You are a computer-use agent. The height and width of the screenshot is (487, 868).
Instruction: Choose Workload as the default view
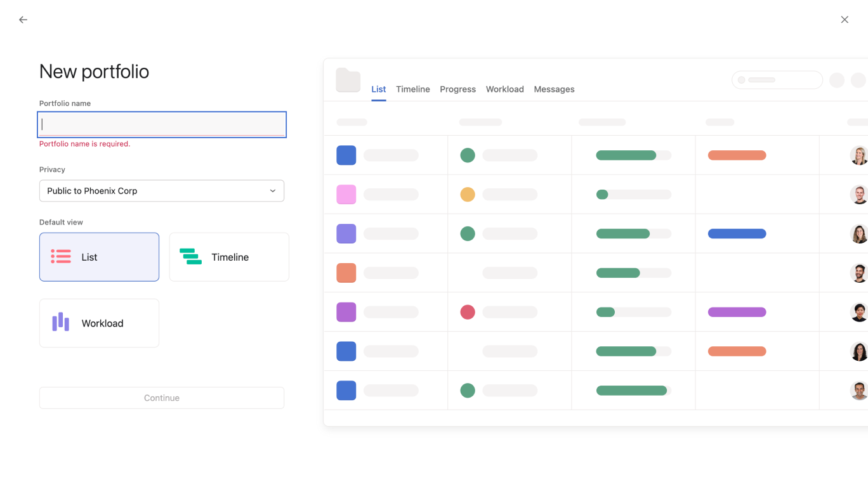click(99, 323)
